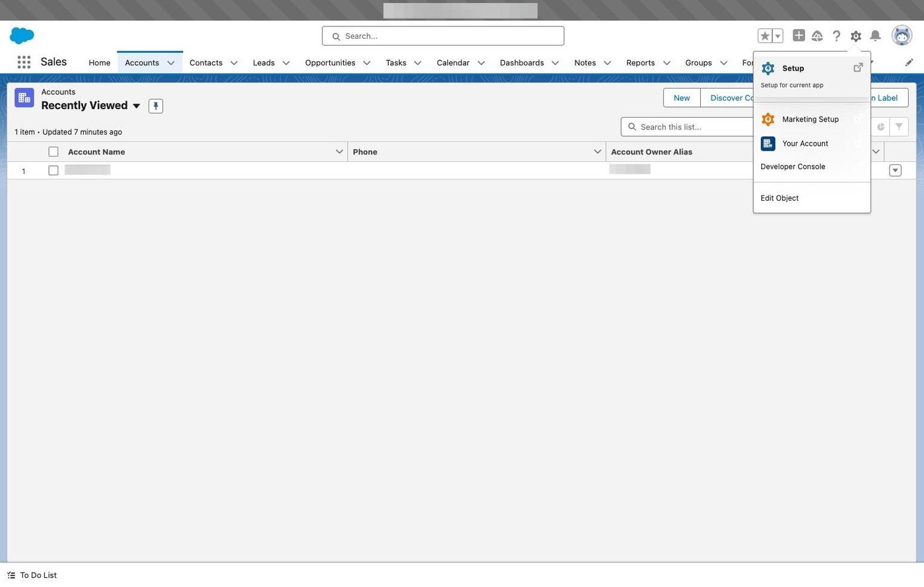Image resolution: width=924 pixels, height=587 pixels.
Task: Click the Salesforce cloud logo
Action: [22, 36]
